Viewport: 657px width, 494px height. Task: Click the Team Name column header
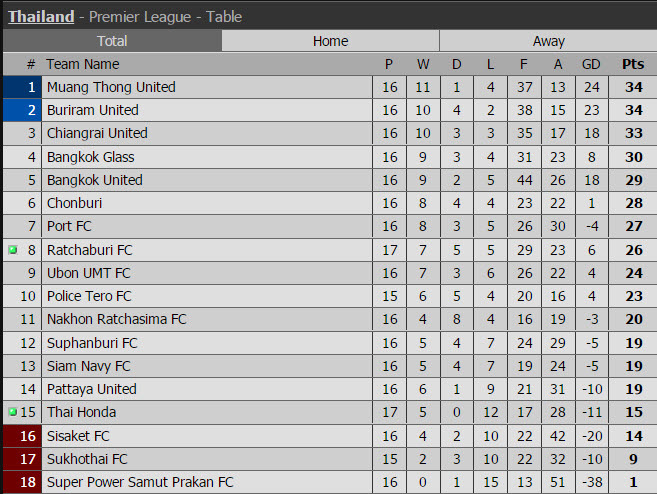pyautogui.click(x=83, y=64)
